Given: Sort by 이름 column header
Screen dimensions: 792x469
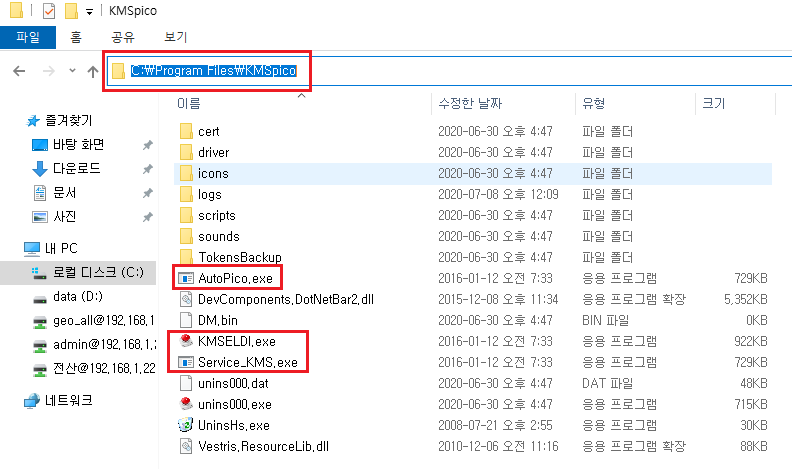Looking at the screenshot, I should (189, 103).
